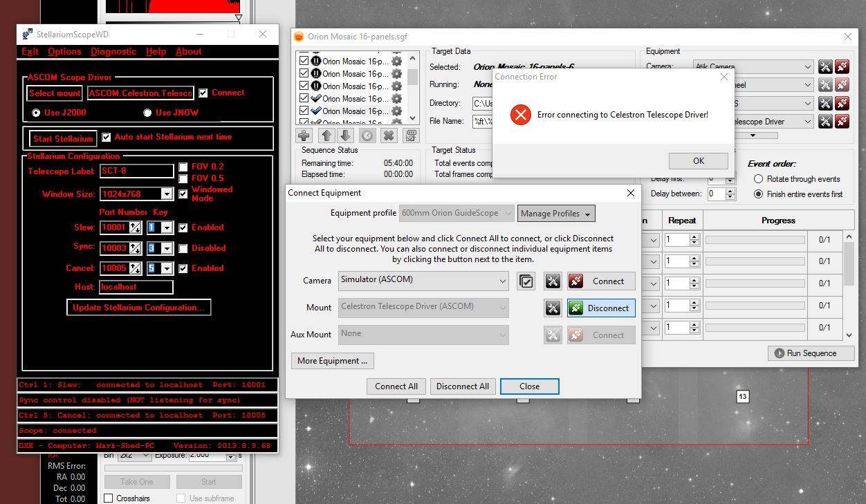Toggle the Cancel Enabled checkbox
Screen dimensions: 866x504
click(x=183, y=268)
